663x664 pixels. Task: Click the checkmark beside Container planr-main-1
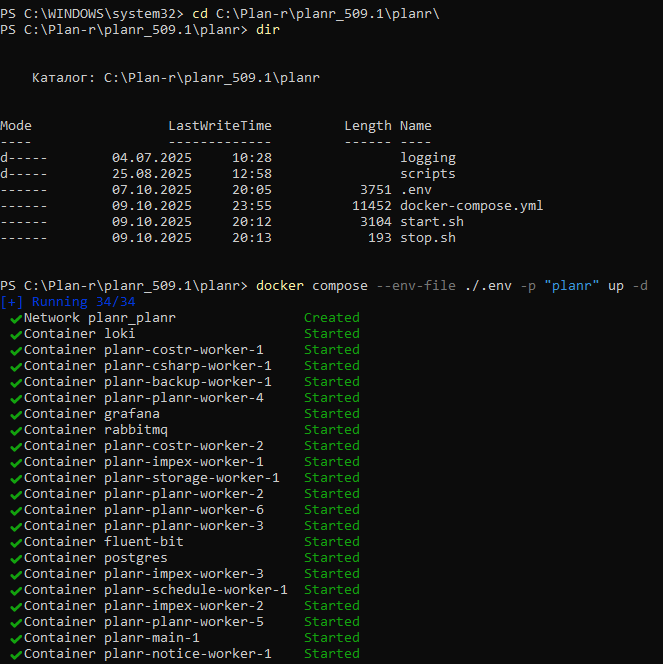tap(16, 638)
